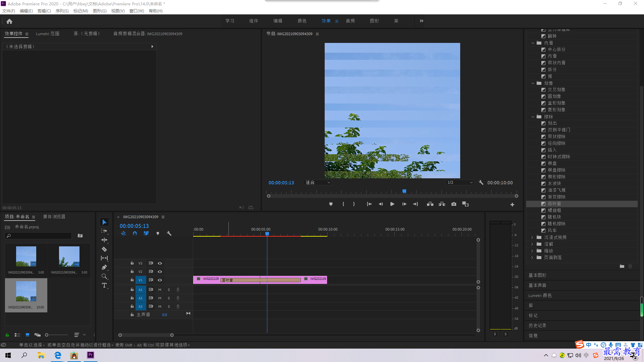Expand the 溶解 folder
The image size is (644, 362).
point(532,244)
